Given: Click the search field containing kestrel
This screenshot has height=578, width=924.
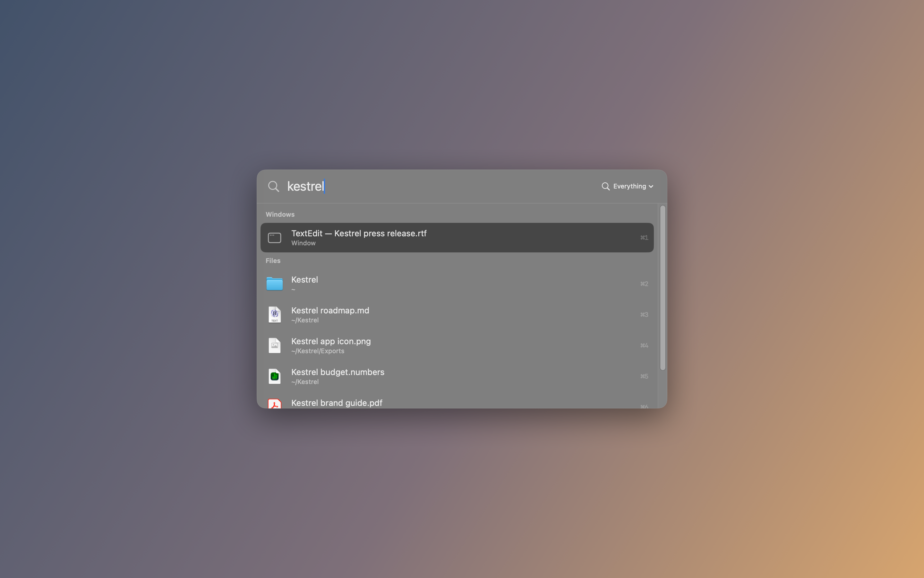Looking at the screenshot, I should 439,186.
